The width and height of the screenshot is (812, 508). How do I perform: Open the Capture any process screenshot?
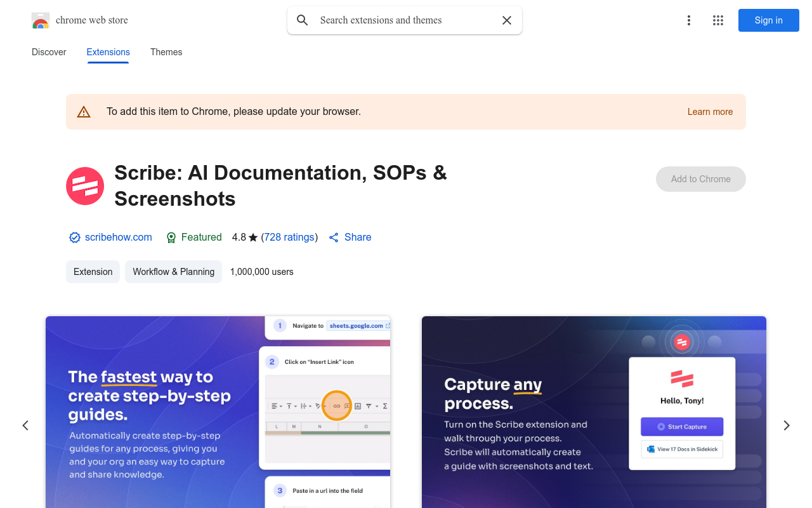click(x=594, y=412)
